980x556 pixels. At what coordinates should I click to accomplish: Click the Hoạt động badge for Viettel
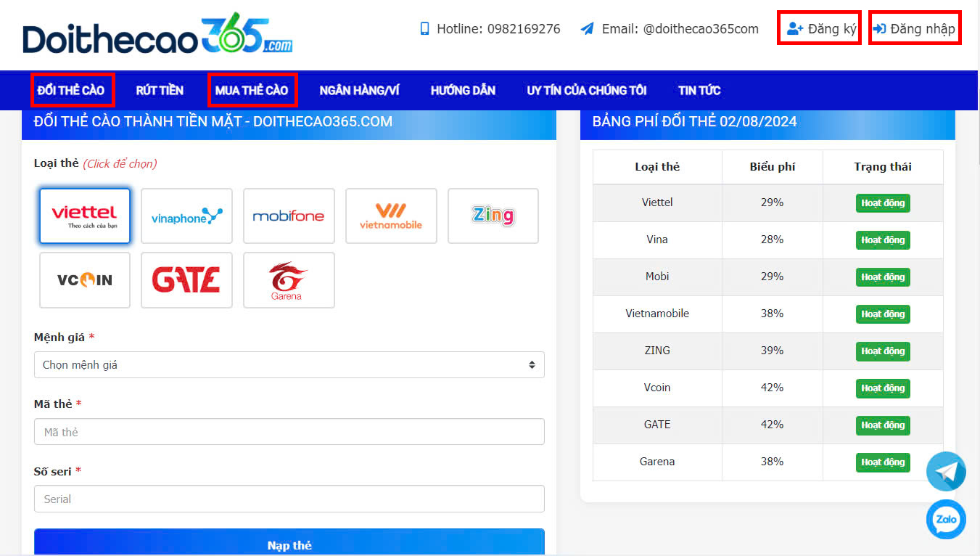[883, 203]
